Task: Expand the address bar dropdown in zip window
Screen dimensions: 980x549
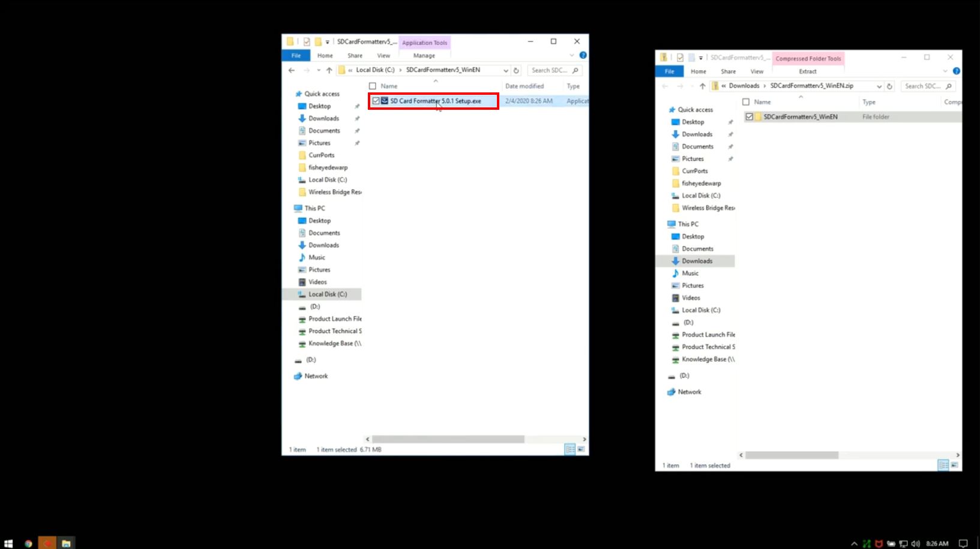Action: (x=879, y=86)
